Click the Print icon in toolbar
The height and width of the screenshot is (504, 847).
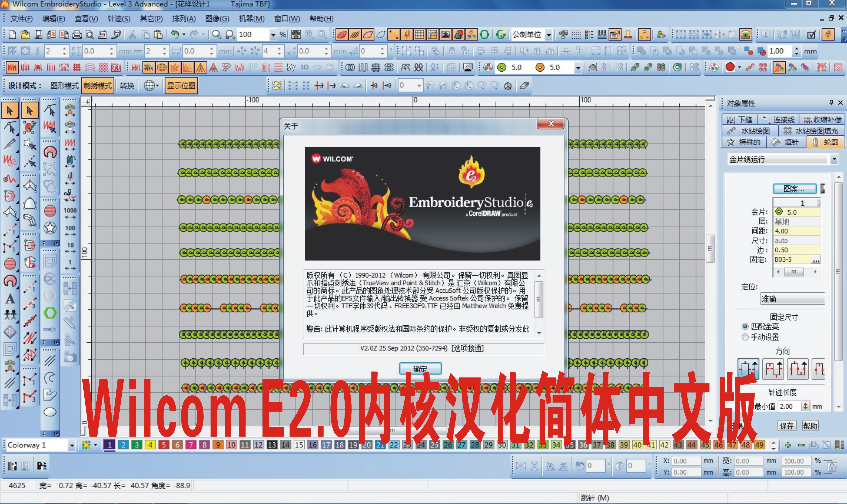pyautogui.click(x=77, y=34)
